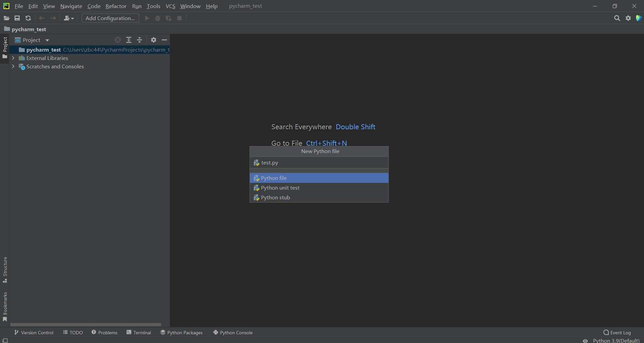Open Search Everywhere magnifier icon
The image size is (644, 343).
click(617, 18)
